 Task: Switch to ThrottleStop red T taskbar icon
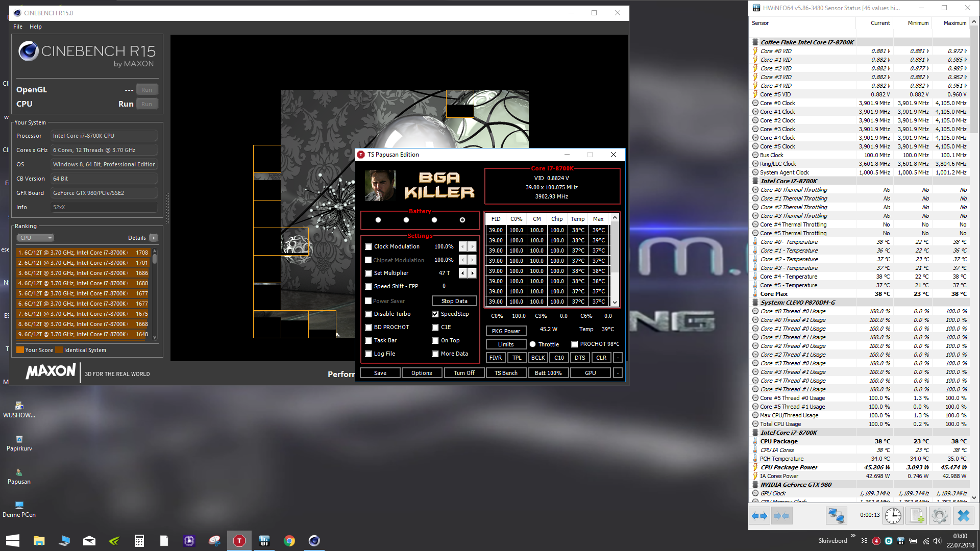[x=239, y=540]
